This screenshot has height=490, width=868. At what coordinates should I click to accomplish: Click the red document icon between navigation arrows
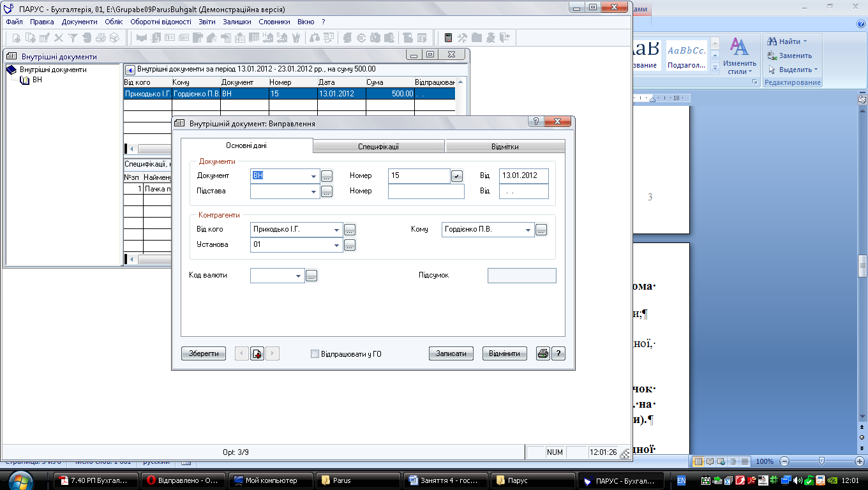click(257, 353)
